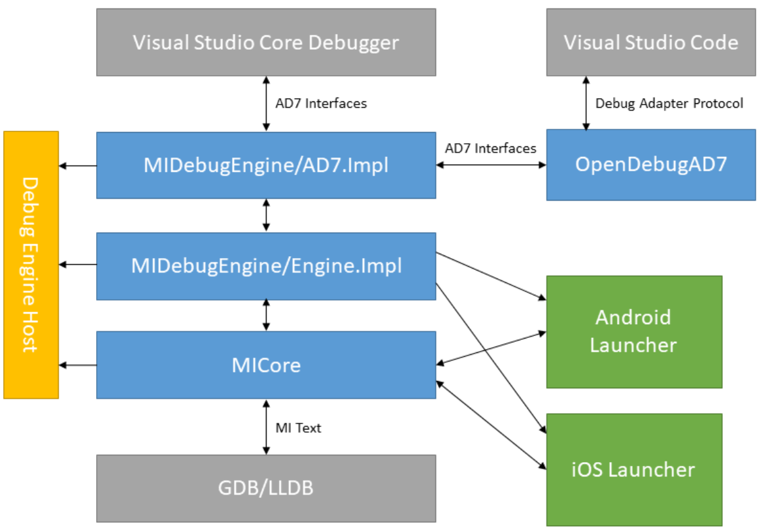
Task: Click AD7 Interfaces label under Core Debugger
Action: pyautogui.click(x=321, y=103)
